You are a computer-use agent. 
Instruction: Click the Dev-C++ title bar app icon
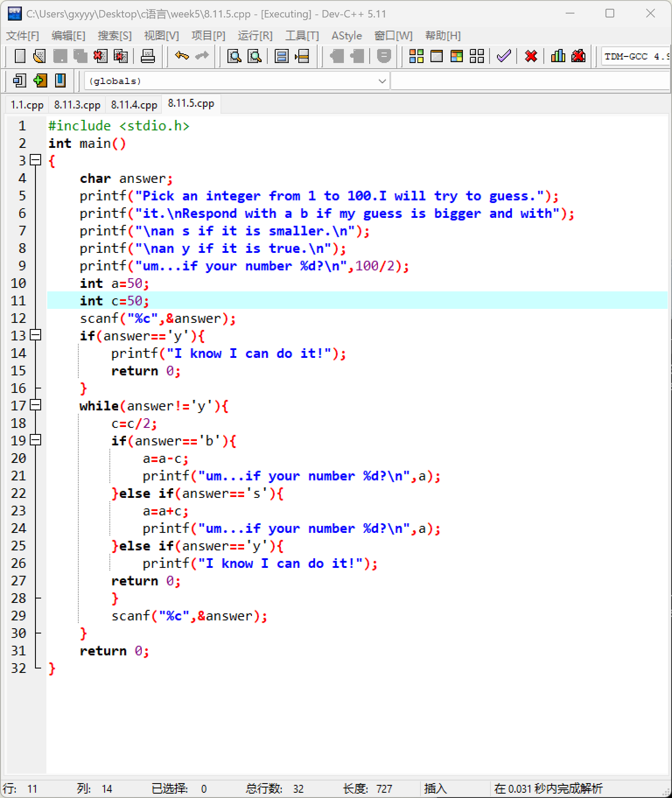[x=14, y=14]
